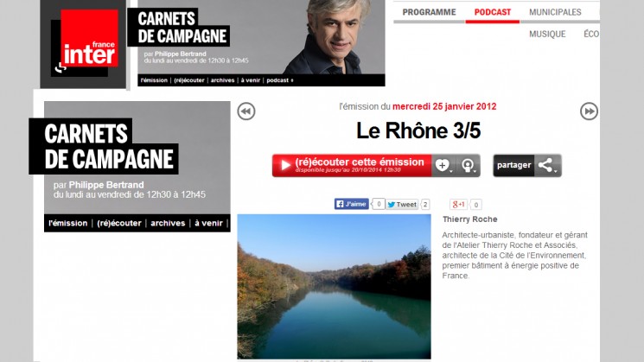Open podcast + link in the top banner
644x362 pixels.
280,80
